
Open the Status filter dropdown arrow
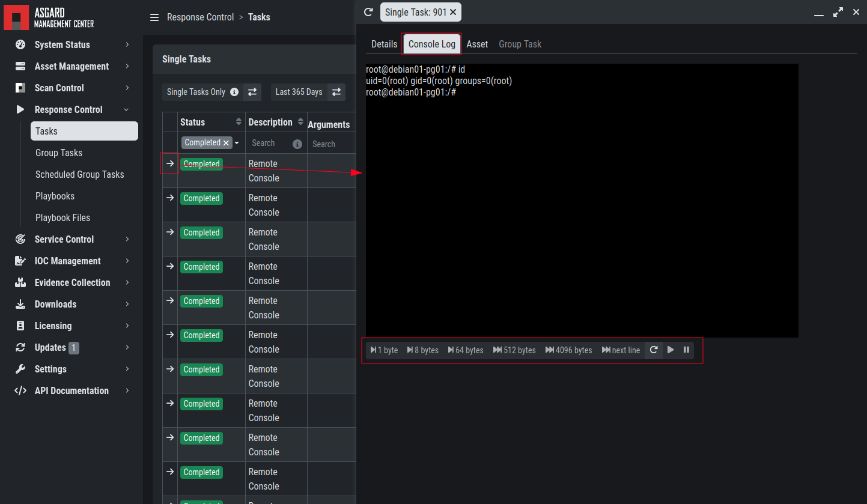(x=237, y=143)
